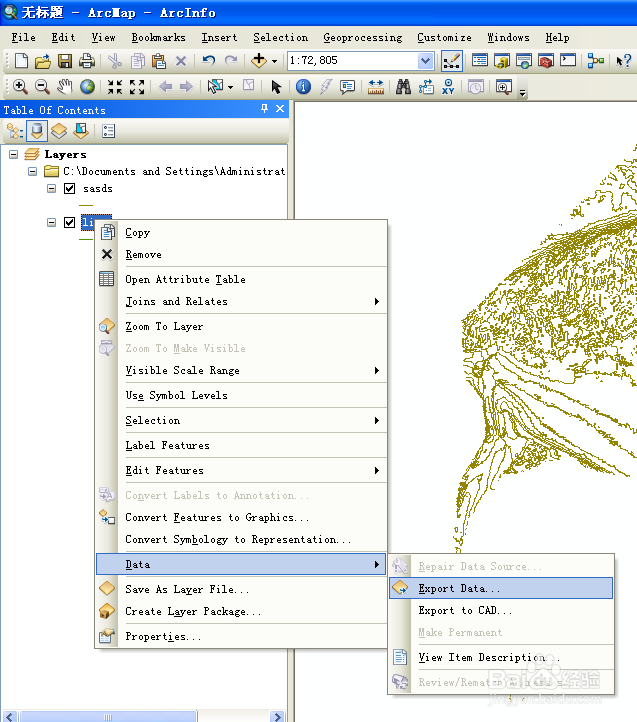Select the Zoom In magnifier tool
This screenshot has width=637, height=722.
[20, 87]
